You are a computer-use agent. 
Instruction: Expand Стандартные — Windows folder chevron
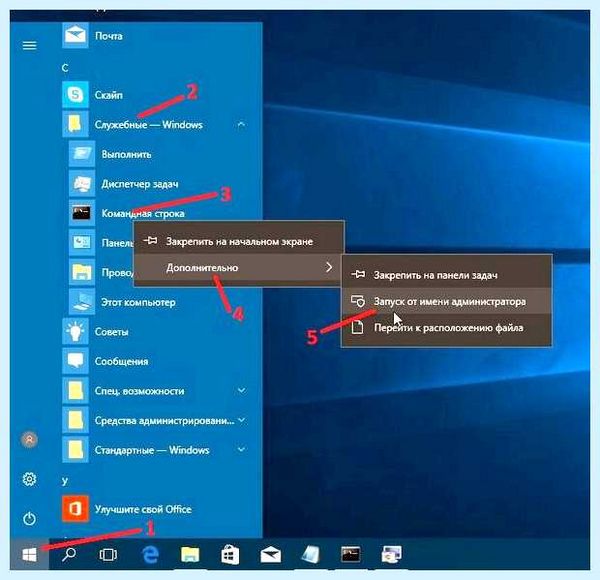click(241, 449)
